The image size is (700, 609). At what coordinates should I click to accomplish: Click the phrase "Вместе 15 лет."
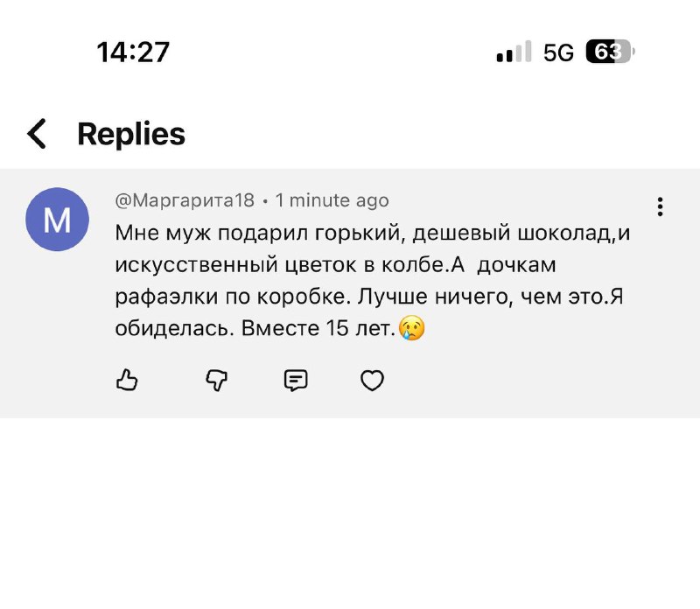point(337,328)
